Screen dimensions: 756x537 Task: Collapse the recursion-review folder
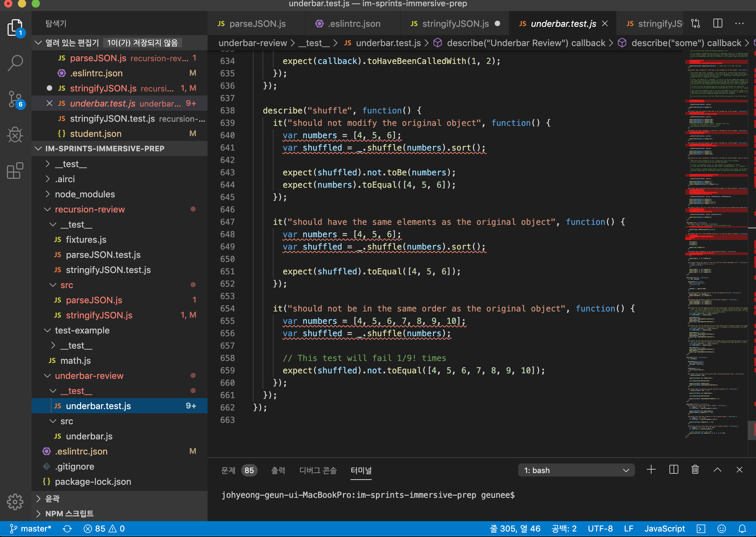click(x=47, y=209)
